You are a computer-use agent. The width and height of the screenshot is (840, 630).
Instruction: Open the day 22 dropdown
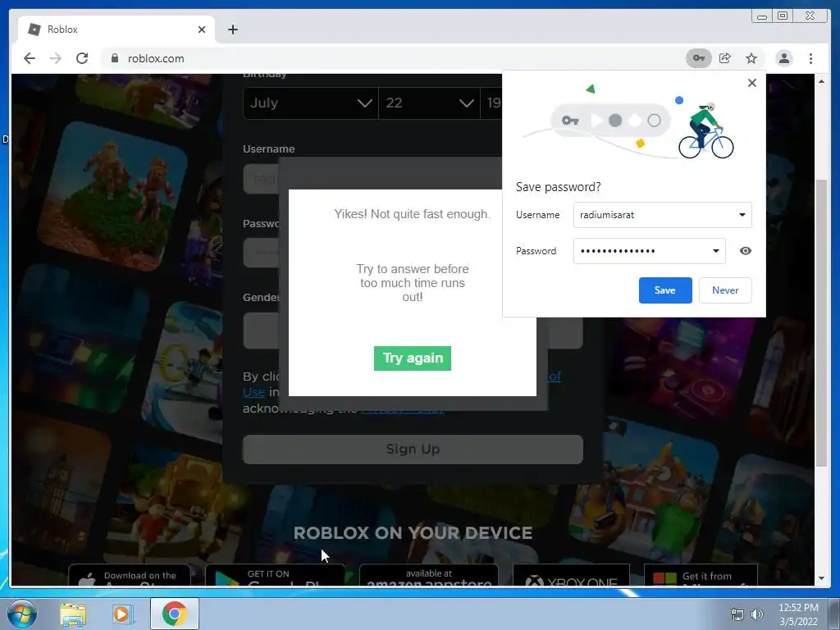[429, 103]
